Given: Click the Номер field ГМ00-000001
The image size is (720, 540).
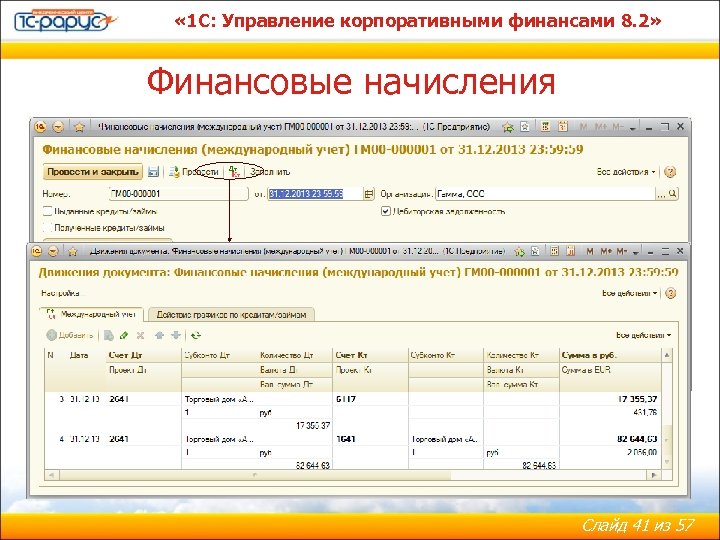Looking at the screenshot, I should [178, 194].
